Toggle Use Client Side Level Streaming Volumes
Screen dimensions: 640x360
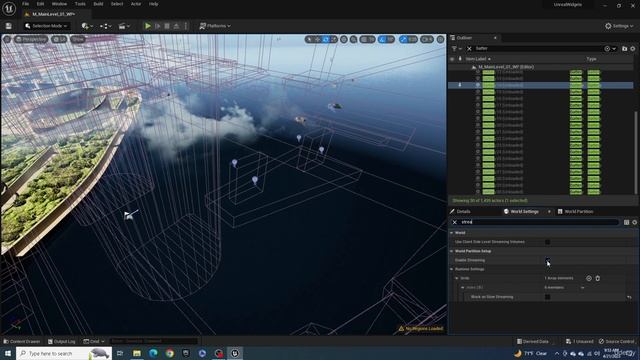tap(547, 242)
